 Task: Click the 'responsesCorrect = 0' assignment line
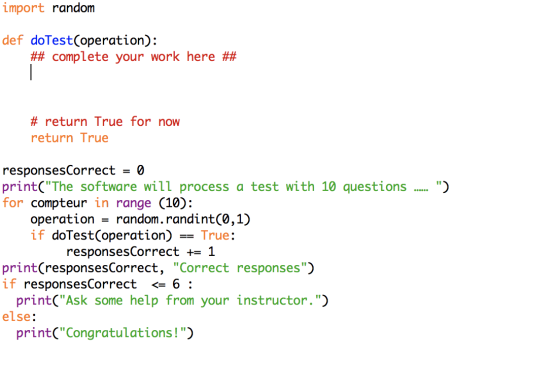point(73,170)
